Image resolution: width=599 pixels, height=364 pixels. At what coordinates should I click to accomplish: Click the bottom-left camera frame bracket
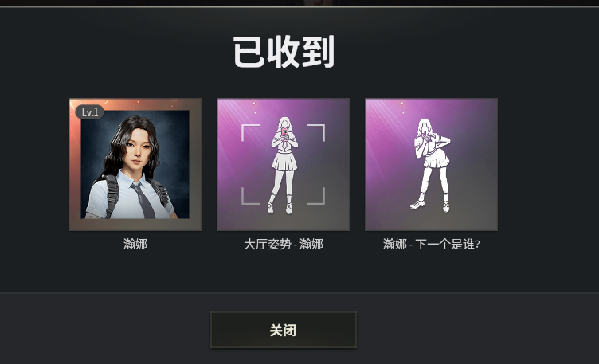250,196
